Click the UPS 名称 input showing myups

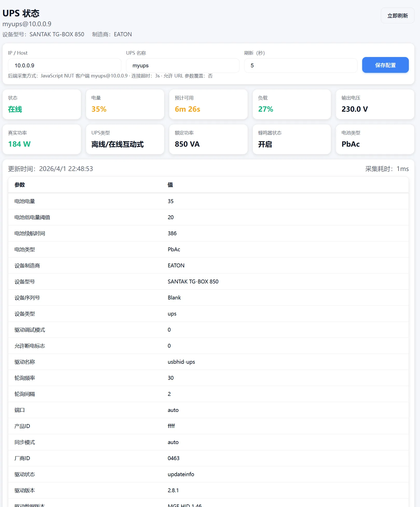point(183,65)
